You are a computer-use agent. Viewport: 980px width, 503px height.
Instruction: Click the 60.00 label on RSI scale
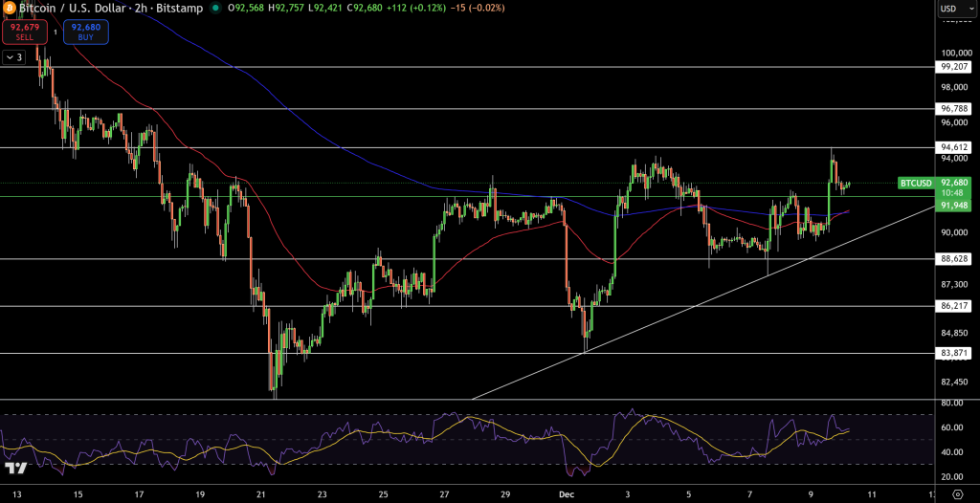click(954, 427)
